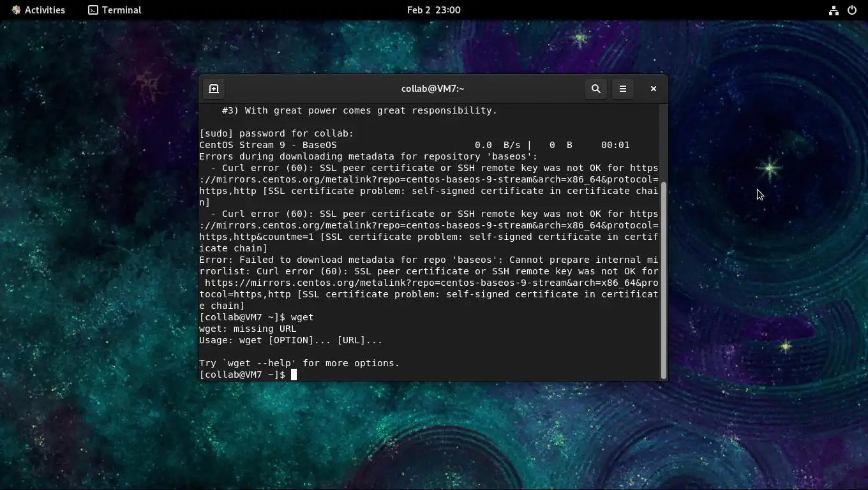Open a new tab in the terminal
The height and width of the screenshot is (490, 868).
click(214, 89)
